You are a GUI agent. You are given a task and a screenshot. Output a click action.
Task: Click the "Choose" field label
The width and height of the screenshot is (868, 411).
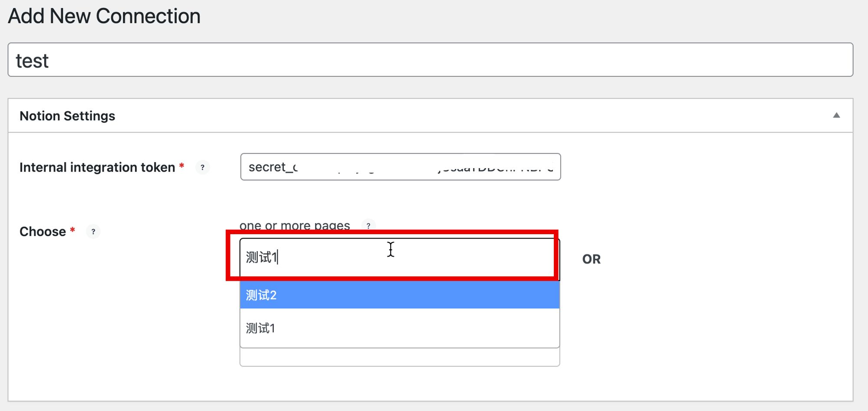coord(43,232)
